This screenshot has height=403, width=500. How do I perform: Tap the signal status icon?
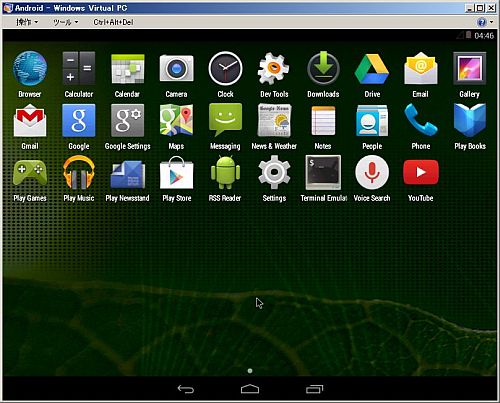pos(460,35)
